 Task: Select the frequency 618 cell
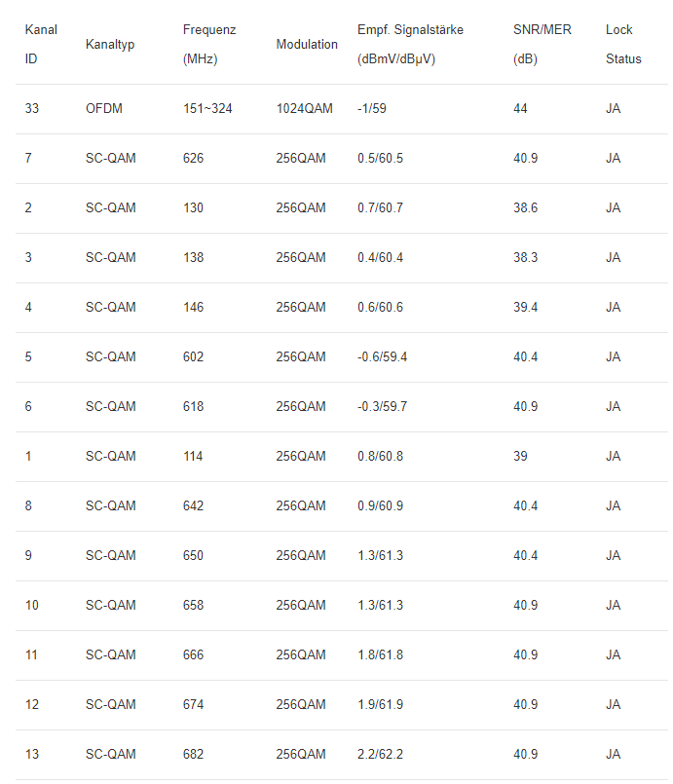(193, 406)
